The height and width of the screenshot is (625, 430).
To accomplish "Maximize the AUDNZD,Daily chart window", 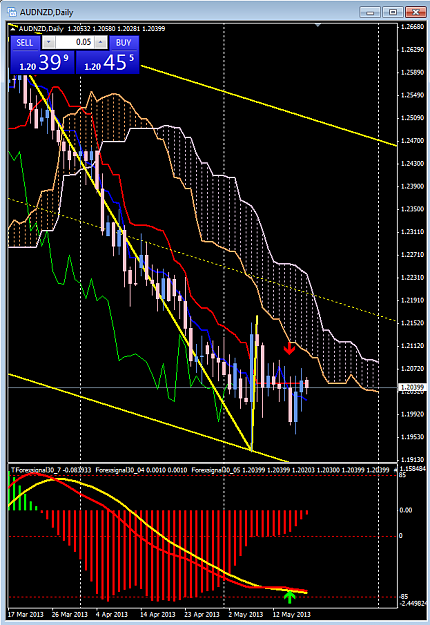I will [x=393, y=12].
